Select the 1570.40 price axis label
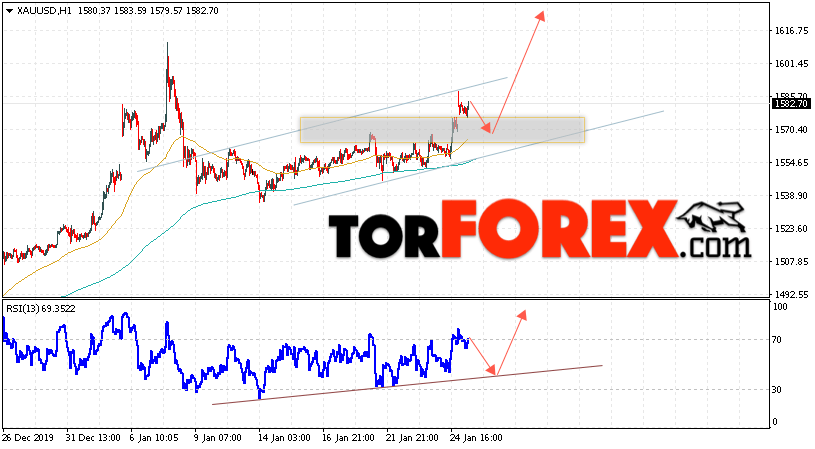This screenshot has height=449, width=815. 791,129
